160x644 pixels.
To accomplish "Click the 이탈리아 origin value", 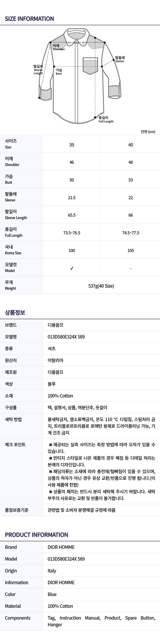I will click(x=55, y=360).
